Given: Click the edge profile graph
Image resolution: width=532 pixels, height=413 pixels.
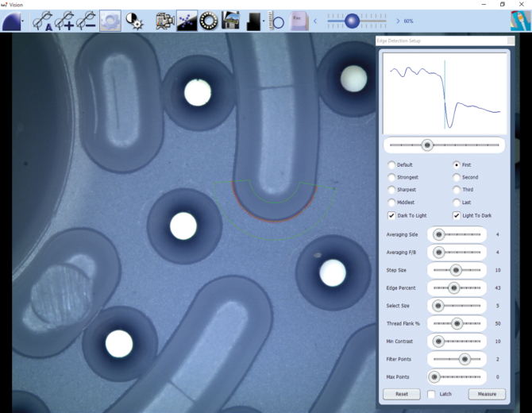Looking at the screenshot, I should 444,93.
